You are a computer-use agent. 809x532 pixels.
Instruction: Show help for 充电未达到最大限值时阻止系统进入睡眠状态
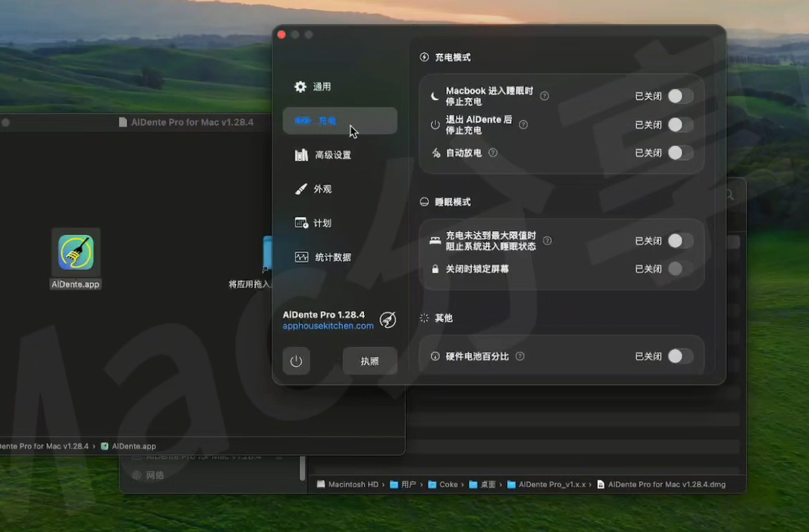[547, 241]
